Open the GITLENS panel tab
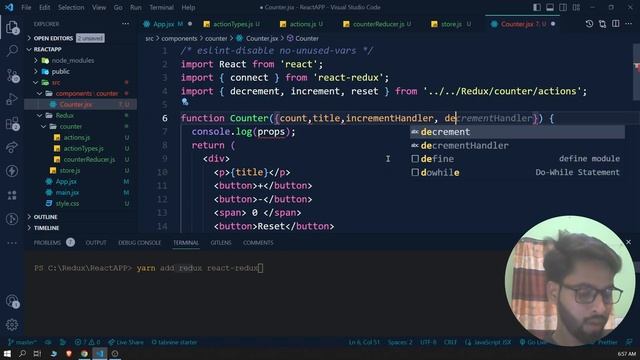Viewport: 640px width, 360px height. [x=221, y=242]
